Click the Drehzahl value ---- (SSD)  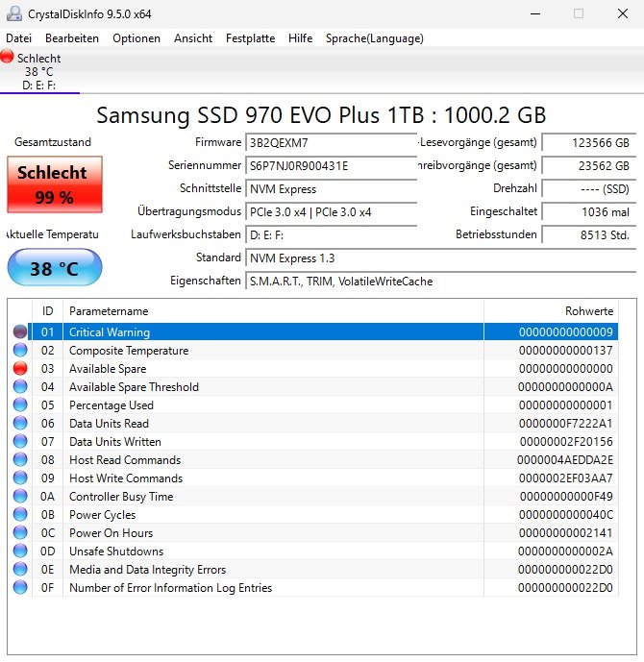click(589, 188)
